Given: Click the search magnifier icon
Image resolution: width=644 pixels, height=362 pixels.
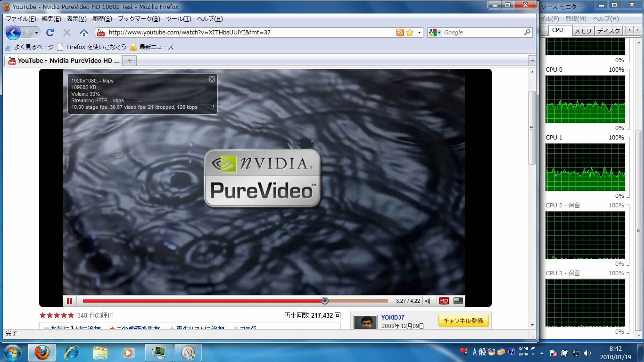Looking at the screenshot, I should (528, 33).
